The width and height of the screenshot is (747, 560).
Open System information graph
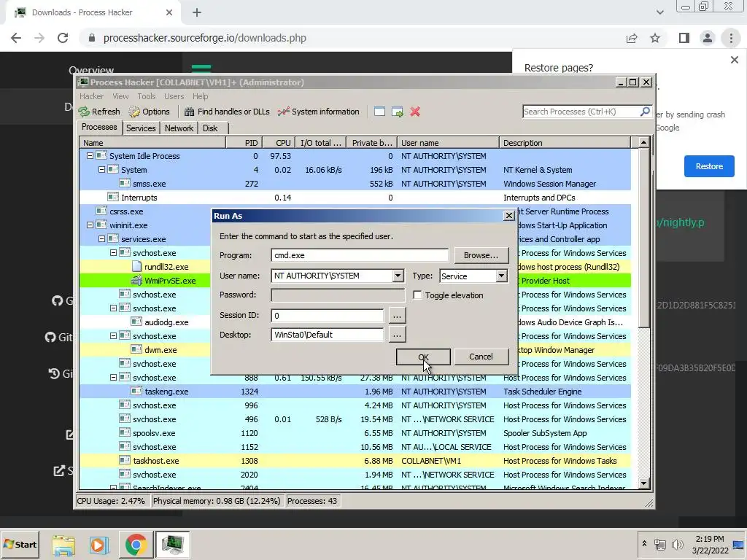pyautogui.click(x=318, y=112)
